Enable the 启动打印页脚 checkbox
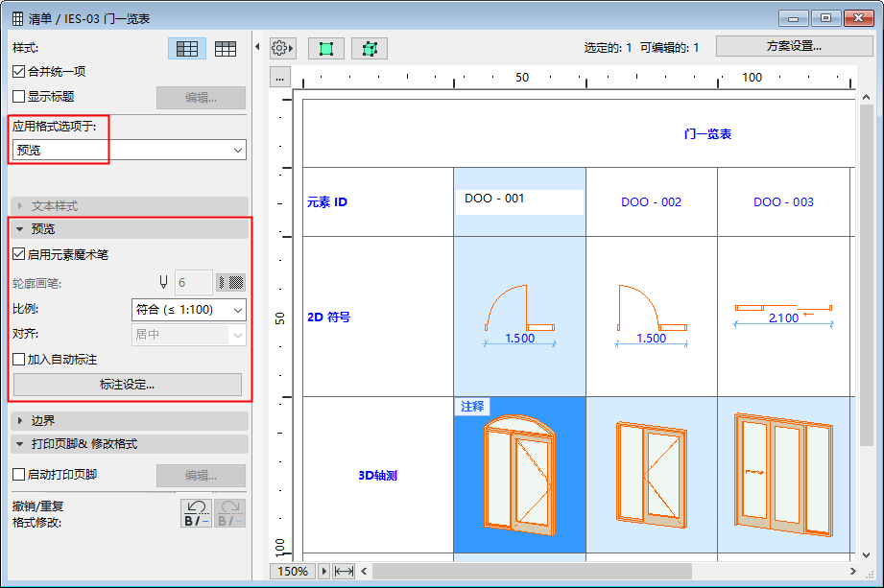The image size is (884, 588). 18,474
